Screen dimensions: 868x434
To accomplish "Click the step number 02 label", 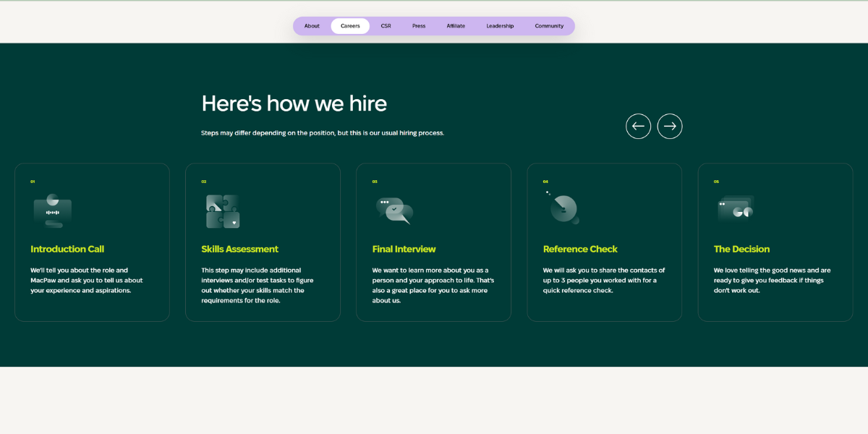I will point(205,182).
